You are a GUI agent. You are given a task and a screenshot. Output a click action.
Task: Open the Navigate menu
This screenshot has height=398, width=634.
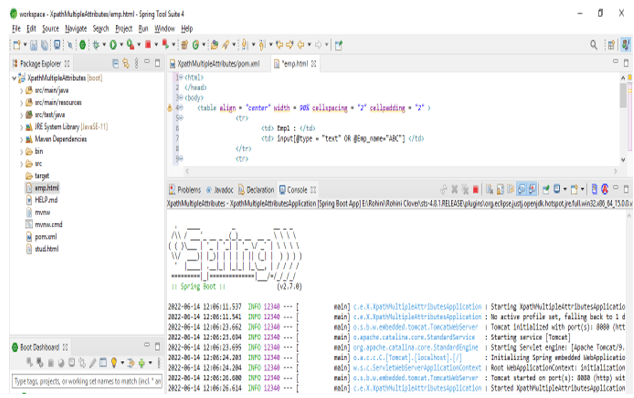coord(76,29)
